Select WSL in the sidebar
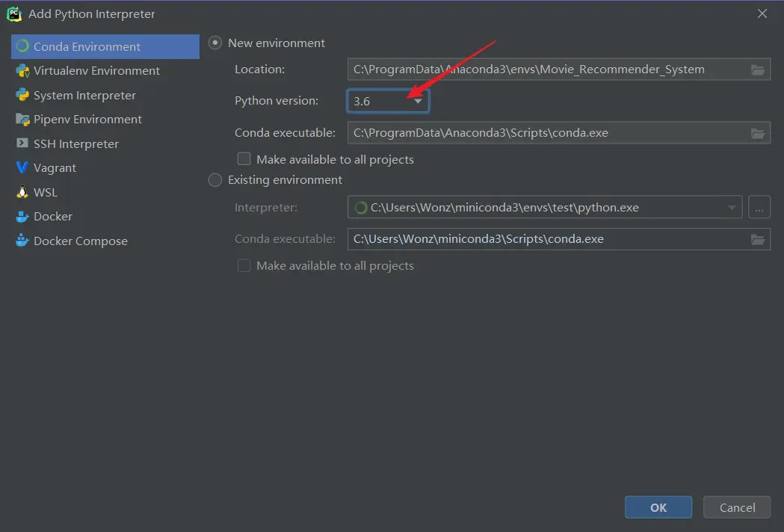Image resolution: width=784 pixels, height=532 pixels. point(105,192)
